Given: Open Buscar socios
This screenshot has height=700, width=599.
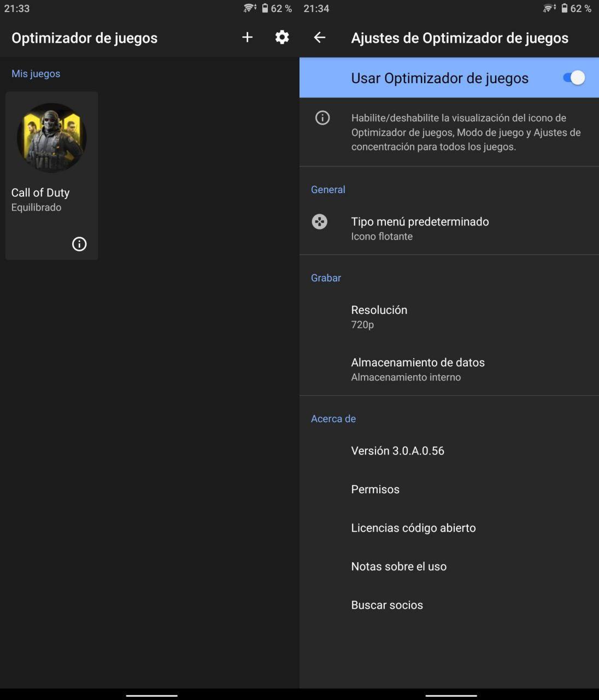Looking at the screenshot, I should tap(449, 605).
